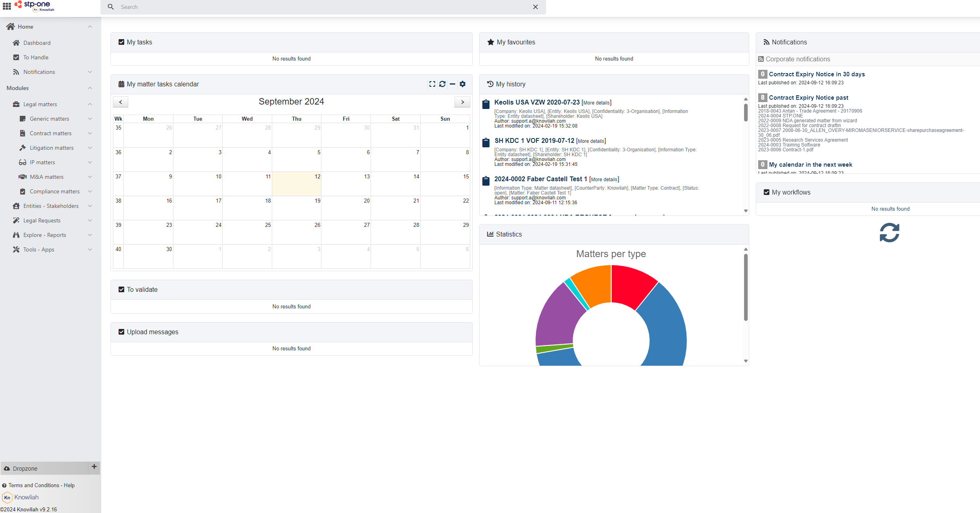Toggle the Upload messages checkbox
980x513 pixels.
(121, 331)
